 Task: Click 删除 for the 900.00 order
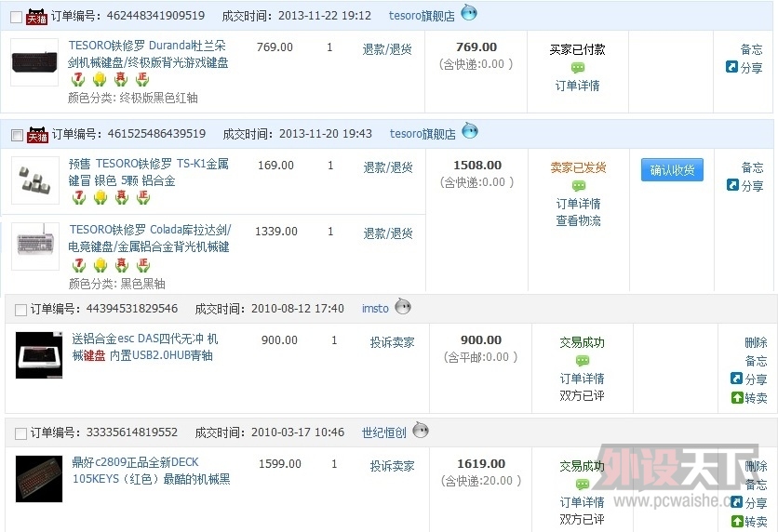(x=757, y=342)
